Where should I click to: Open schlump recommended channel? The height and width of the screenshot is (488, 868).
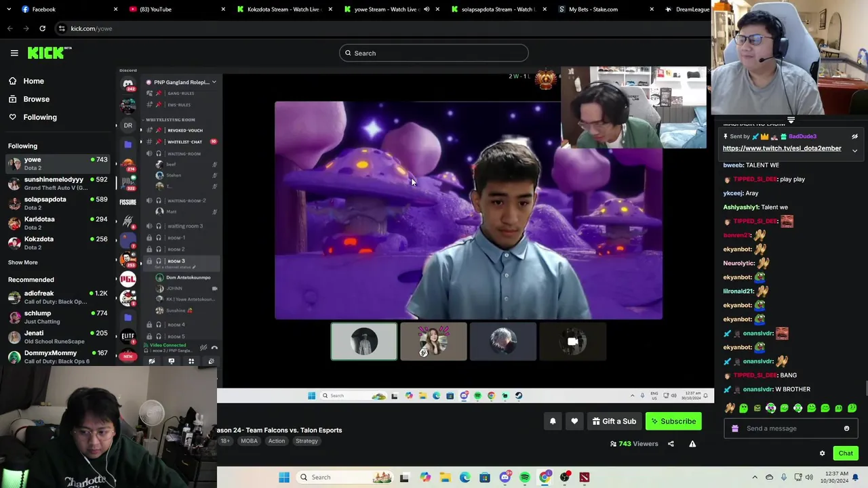click(x=58, y=317)
